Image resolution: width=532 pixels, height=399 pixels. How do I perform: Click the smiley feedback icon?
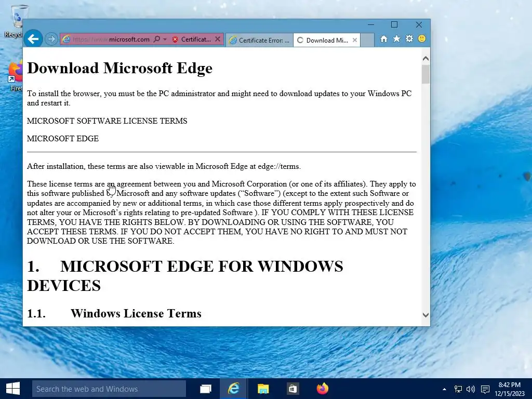point(422,38)
